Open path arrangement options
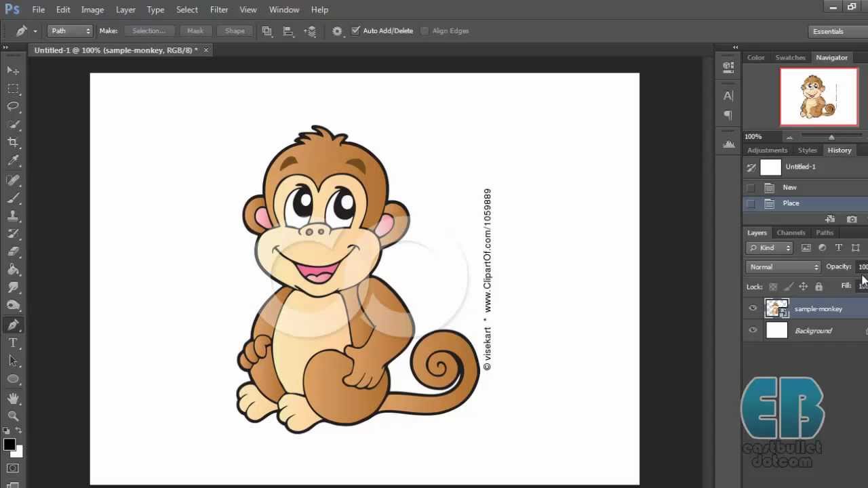 coord(311,31)
